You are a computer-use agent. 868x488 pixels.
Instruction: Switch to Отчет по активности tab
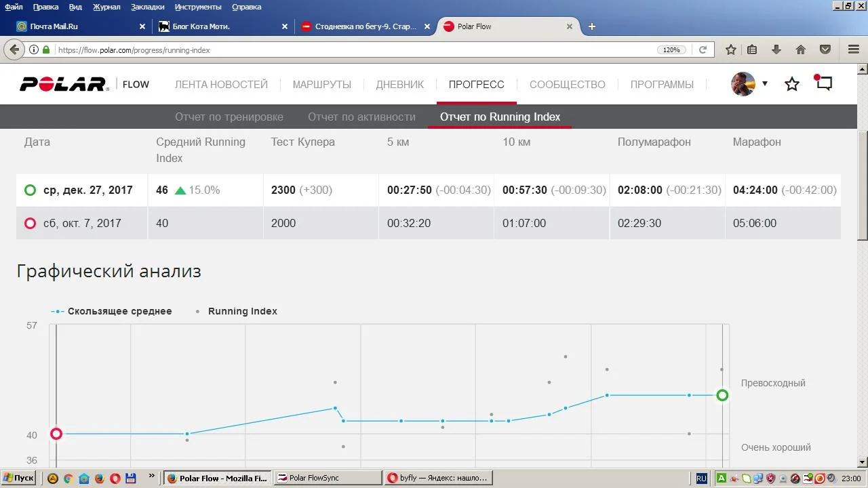point(361,117)
